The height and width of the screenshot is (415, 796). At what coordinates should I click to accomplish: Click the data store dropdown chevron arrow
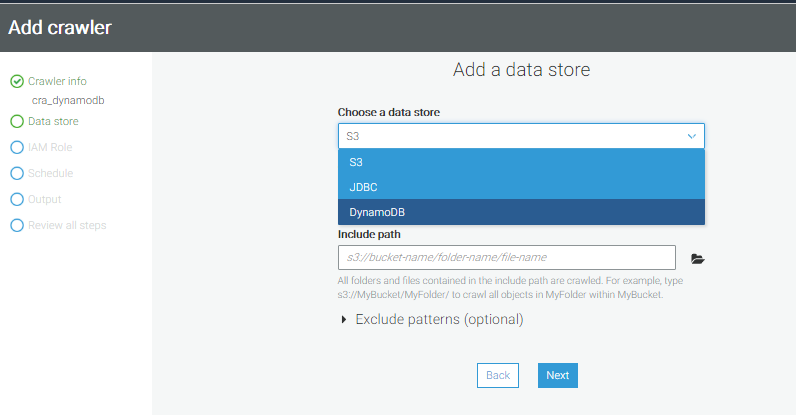(x=691, y=136)
